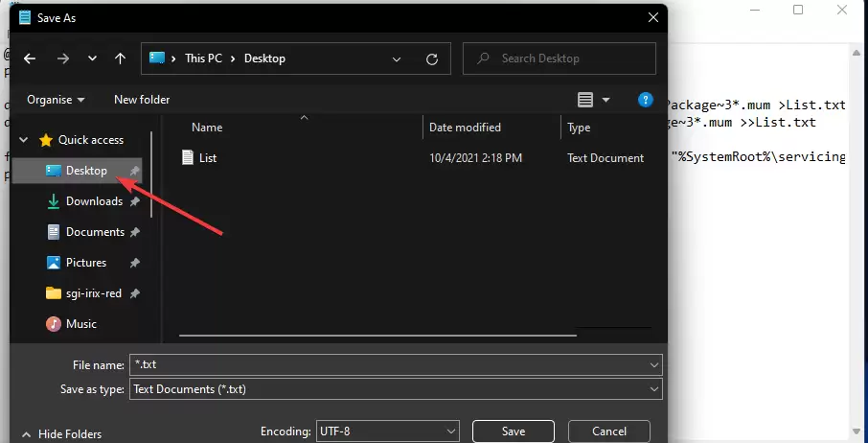Viewport: 868px width, 443px height.
Task: Click pin icon beside Pictures
Action: click(x=134, y=263)
